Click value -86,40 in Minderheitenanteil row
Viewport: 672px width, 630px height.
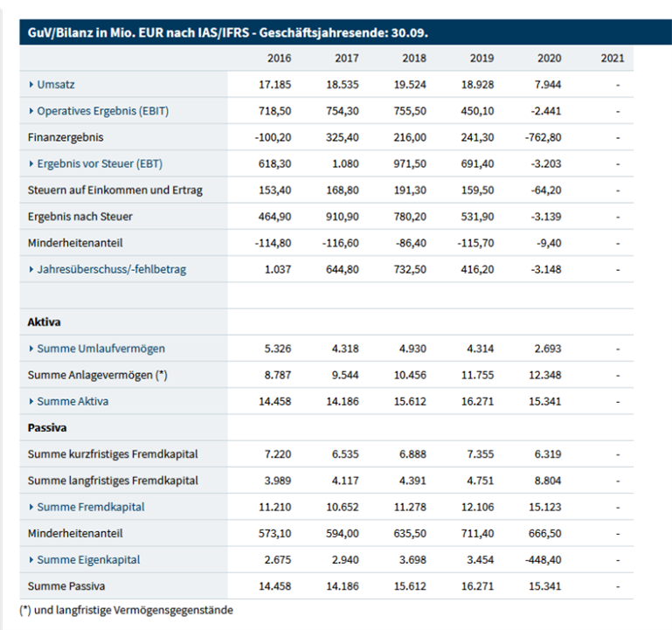[411, 243]
